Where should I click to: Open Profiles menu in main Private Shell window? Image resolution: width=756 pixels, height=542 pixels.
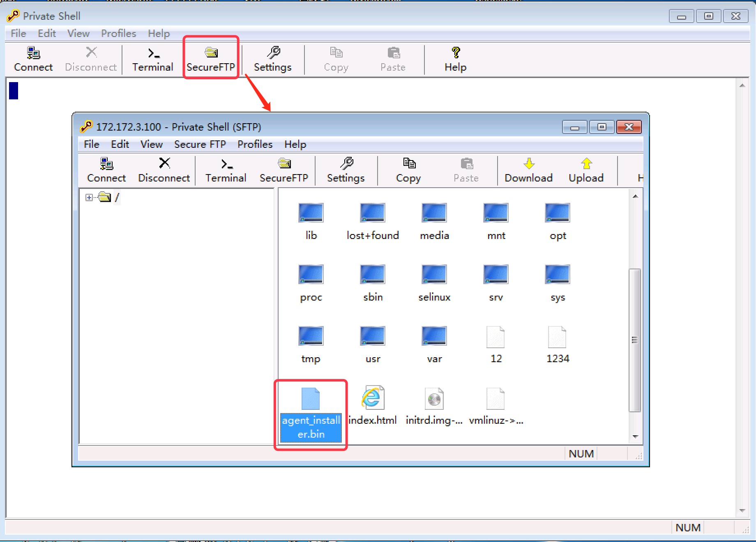pos(119,33)
